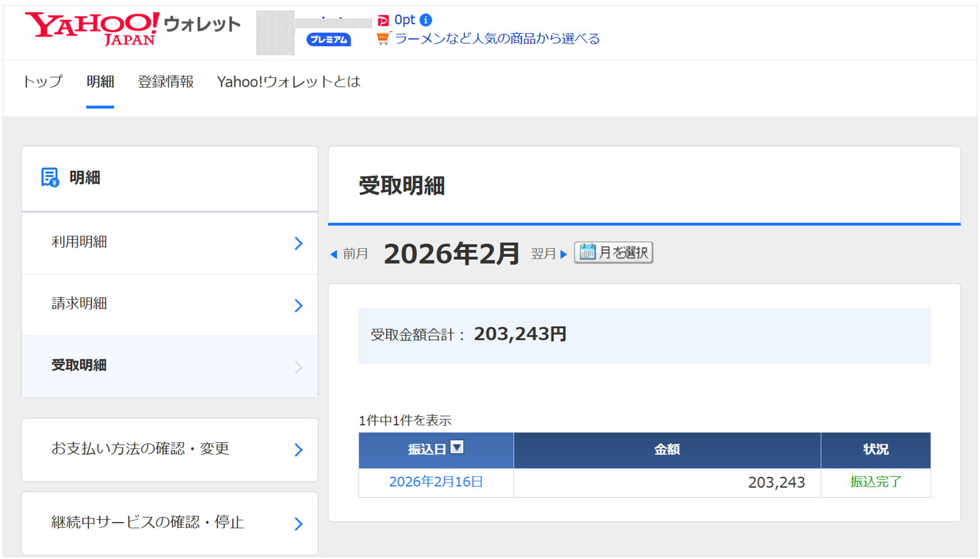Click the user profile avatar image
This screenshot has width=980, height=559.
pos(275,33)
